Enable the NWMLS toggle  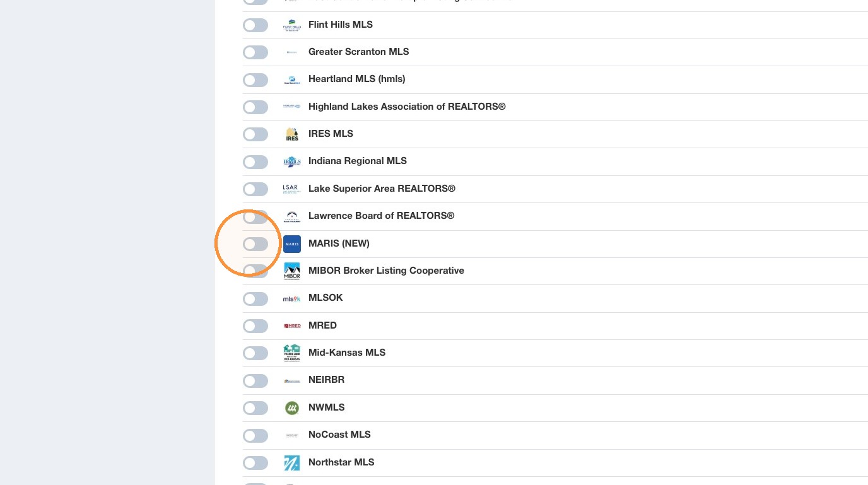click(x=255, y=408)
